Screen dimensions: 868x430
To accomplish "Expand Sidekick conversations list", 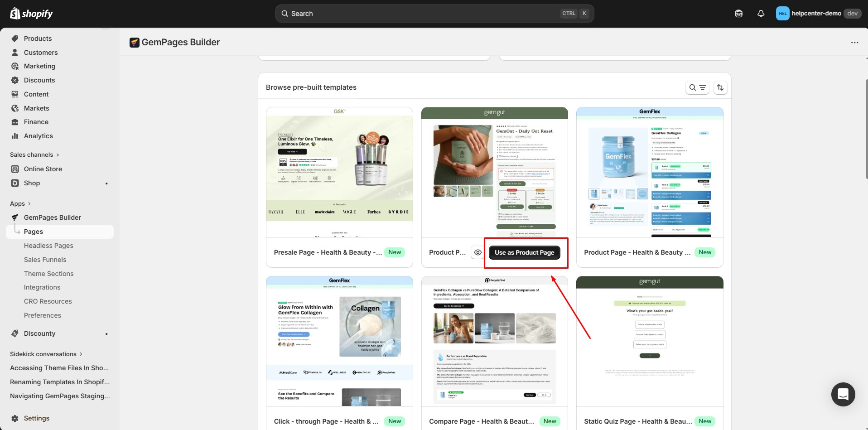I will [81, 354].
